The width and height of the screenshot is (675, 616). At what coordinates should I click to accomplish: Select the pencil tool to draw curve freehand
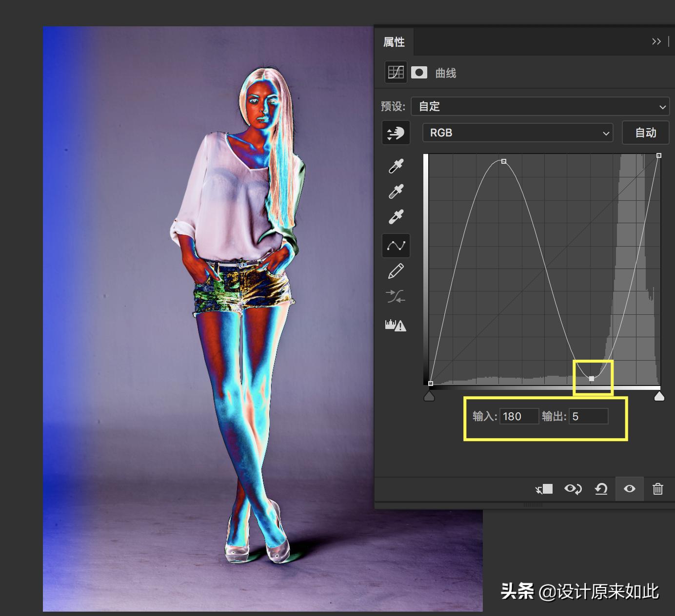tap(396, 271)
